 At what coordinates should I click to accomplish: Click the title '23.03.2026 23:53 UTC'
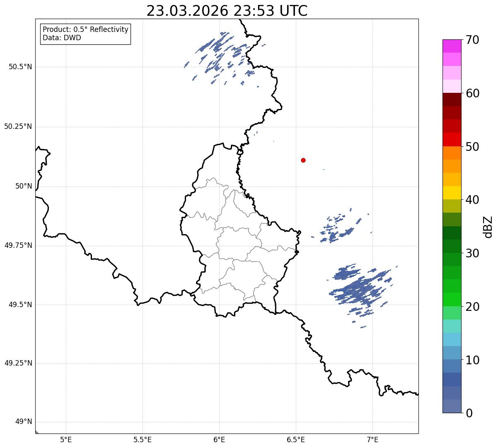pyautogui.click(x=227, y=11)
